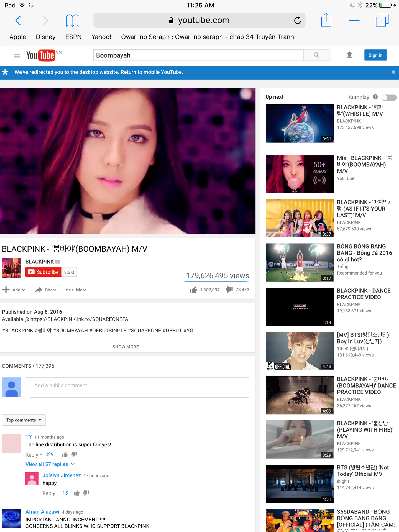This screenshot has height=532, width=399.
Task: Open the More actions menu
Action: pyautogui.click(x=76, y=290)
